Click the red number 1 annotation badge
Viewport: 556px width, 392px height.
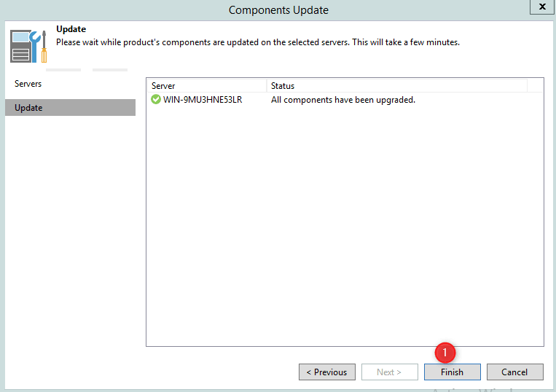(x=445, y=353)
